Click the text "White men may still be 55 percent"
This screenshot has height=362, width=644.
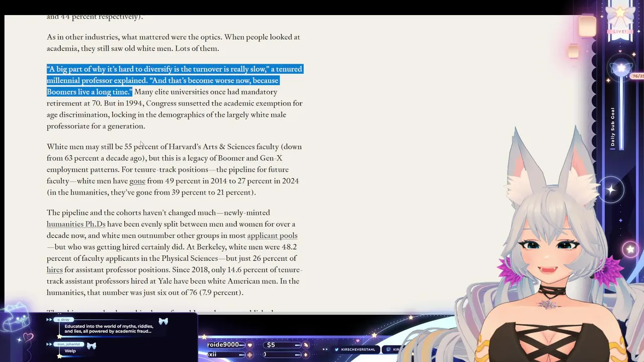[x=103, y=147]
